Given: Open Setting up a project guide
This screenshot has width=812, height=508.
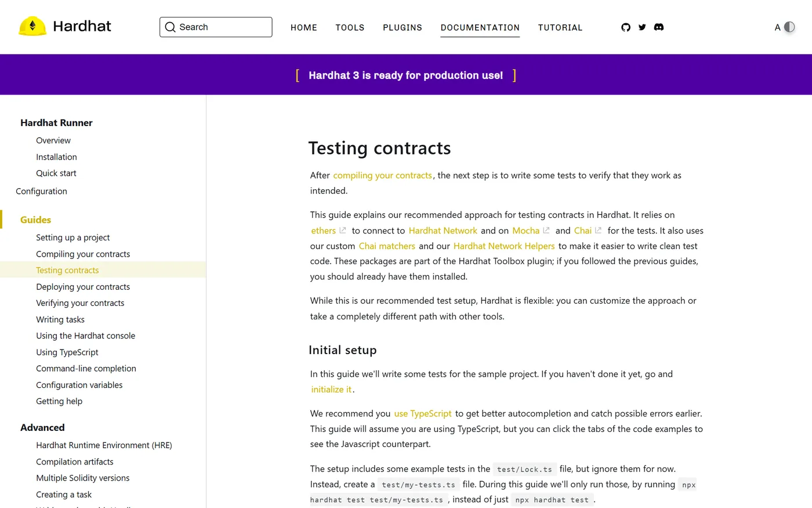Looking at the screenshot, I should point(72,237).
